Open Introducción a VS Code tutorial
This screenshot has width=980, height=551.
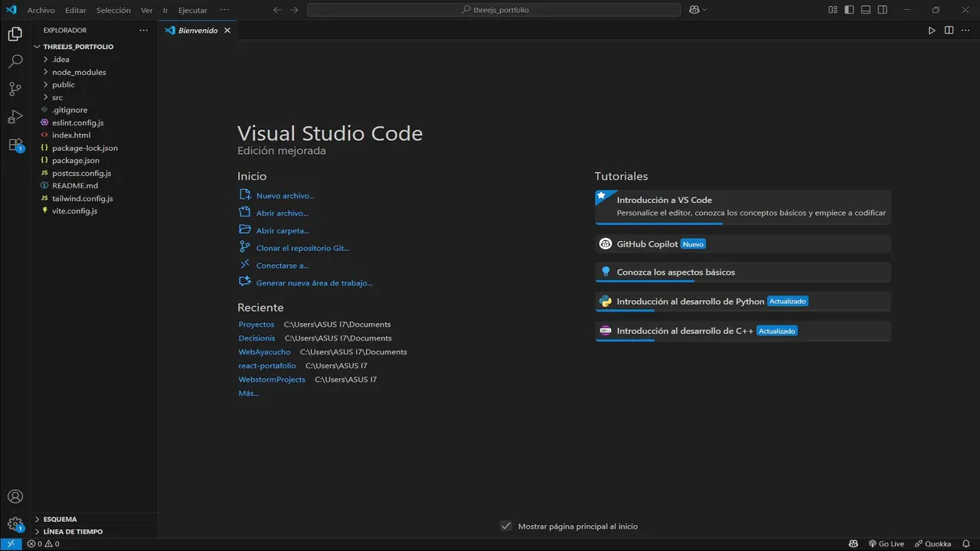(x=743, y=207)
